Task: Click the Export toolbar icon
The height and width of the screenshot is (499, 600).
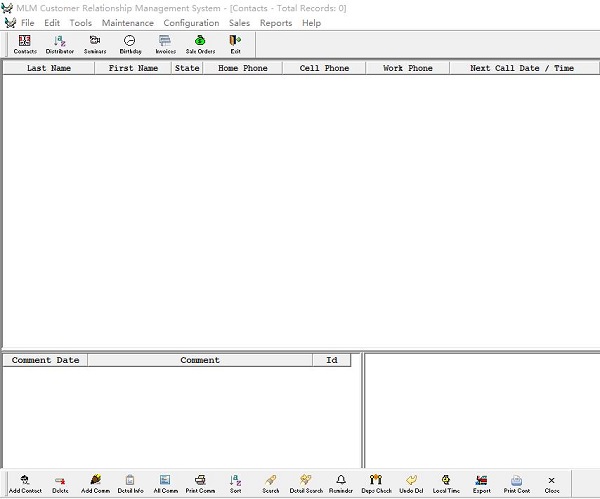Action: coord(481,484)
